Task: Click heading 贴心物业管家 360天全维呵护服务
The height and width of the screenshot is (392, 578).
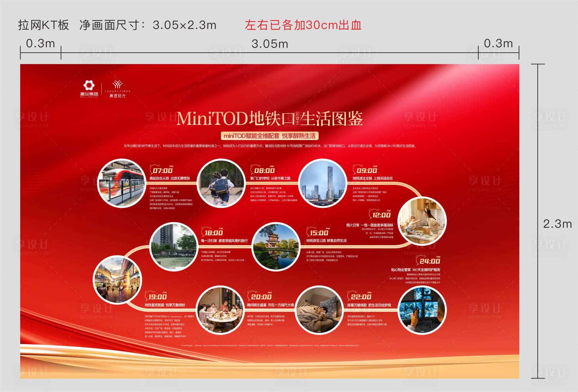Action: coord(415,270)
